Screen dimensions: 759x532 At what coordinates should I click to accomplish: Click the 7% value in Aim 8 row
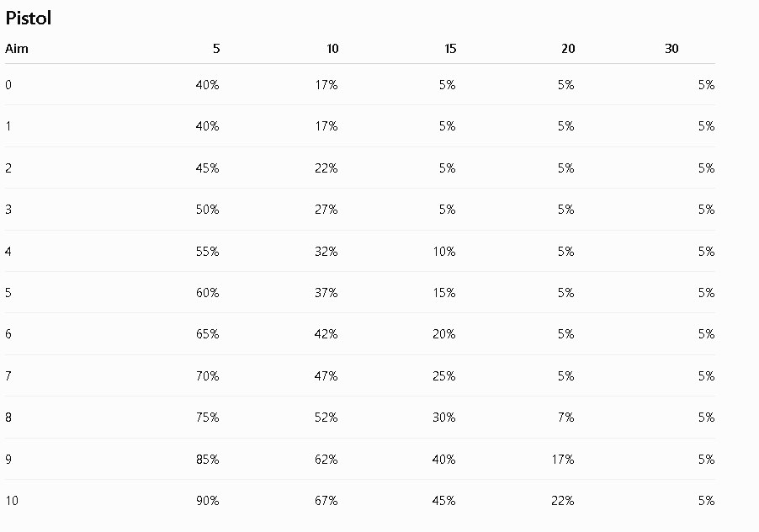565,418
